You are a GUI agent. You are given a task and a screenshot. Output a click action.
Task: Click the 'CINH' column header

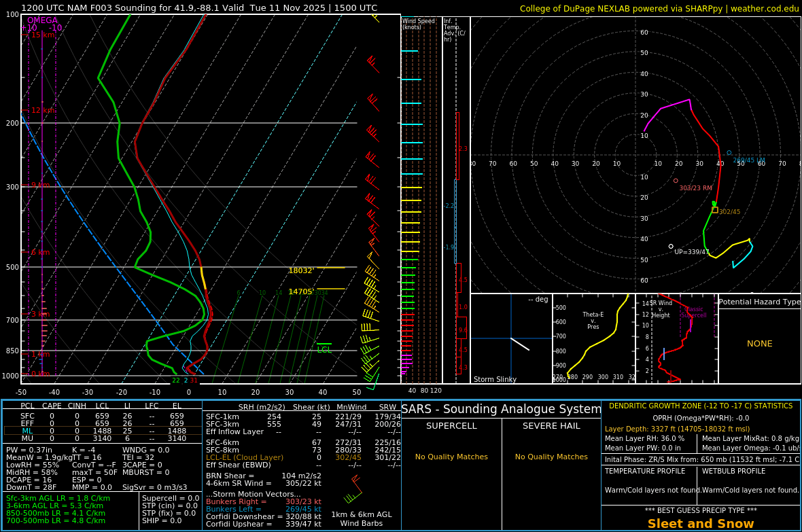tap(77, 406)
